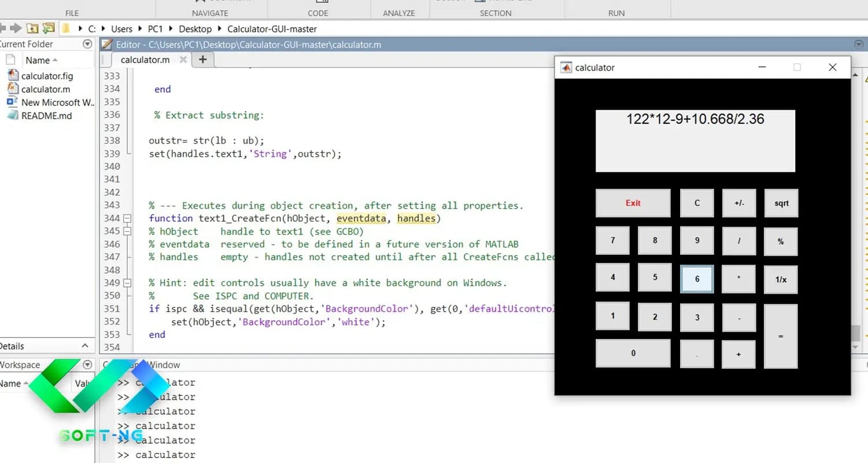Click the 1/x reciprocal button
Viewport: 868px width, 463px height.
click(781, 280)
